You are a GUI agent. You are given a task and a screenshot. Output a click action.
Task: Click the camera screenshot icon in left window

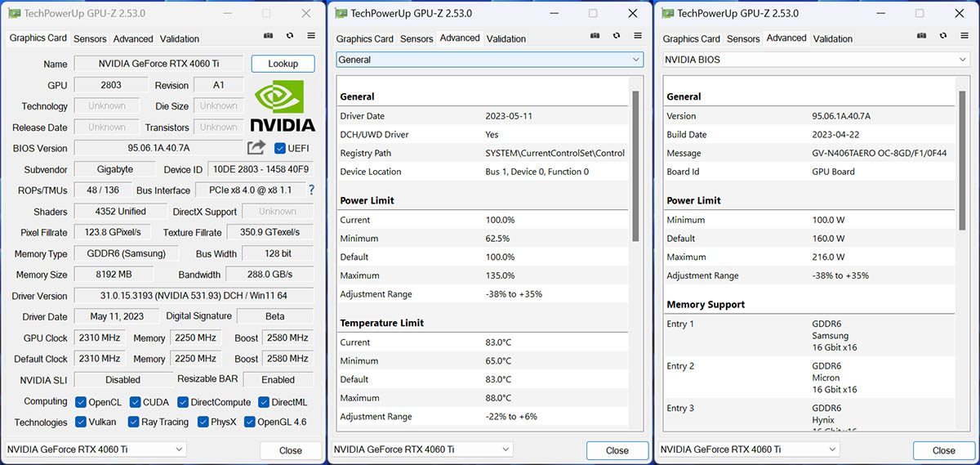point(269,36)
